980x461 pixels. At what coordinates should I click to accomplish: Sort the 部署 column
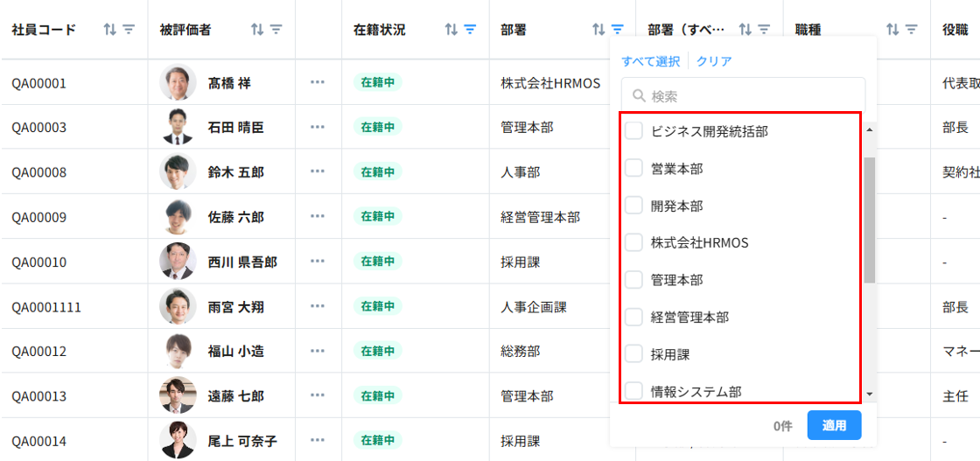point(598,30)
